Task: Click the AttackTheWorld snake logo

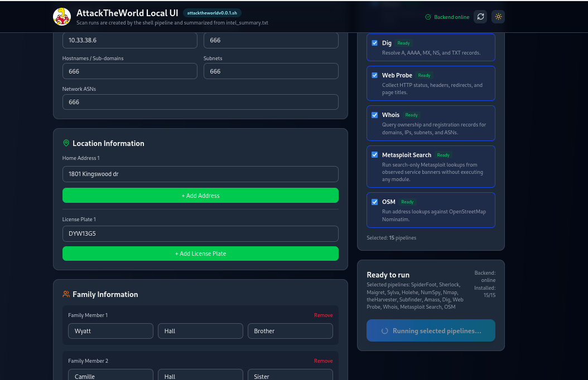Action: tap(62, 17)
